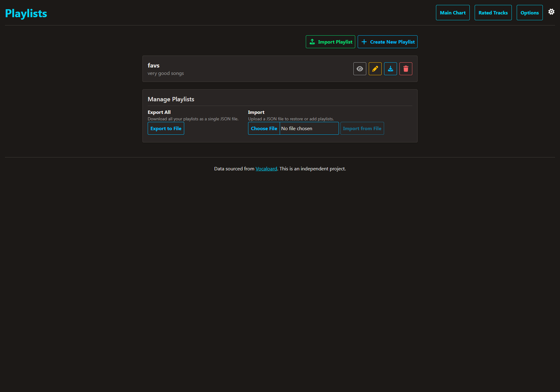Click the Import Playlist button
This screenshot has height=392, width=560.
pos(330,42)
